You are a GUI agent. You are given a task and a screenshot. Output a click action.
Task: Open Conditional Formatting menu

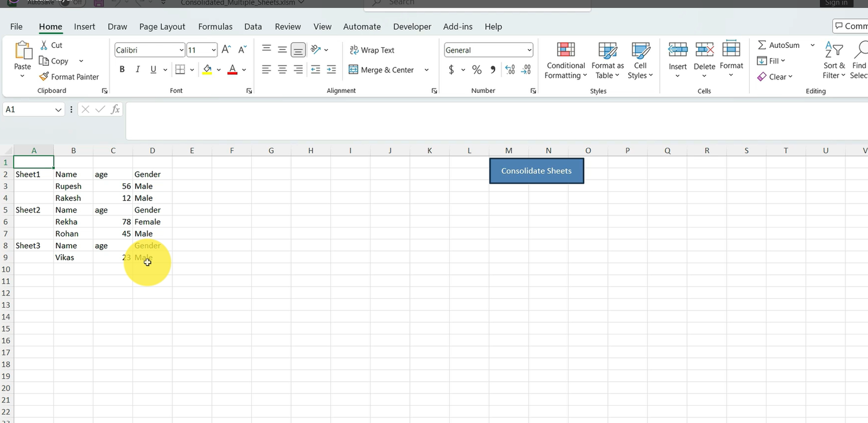(565, 60)
